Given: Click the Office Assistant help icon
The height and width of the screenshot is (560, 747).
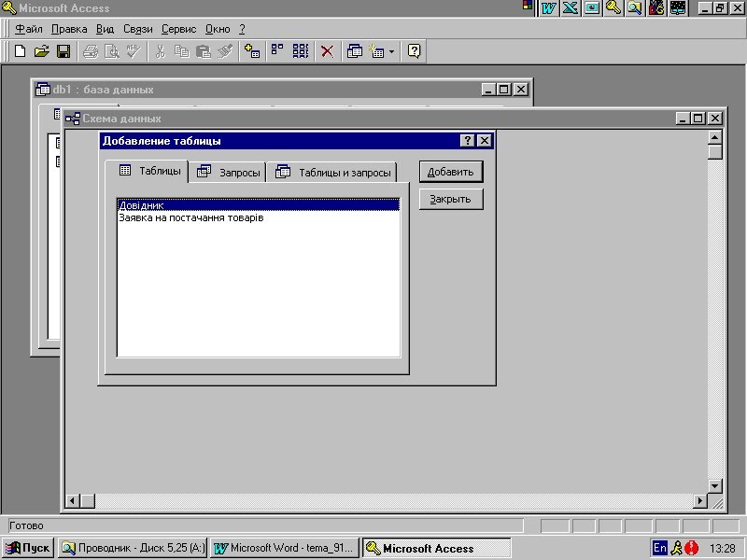Looking at the screenshot, I should (x=414, y=51).
